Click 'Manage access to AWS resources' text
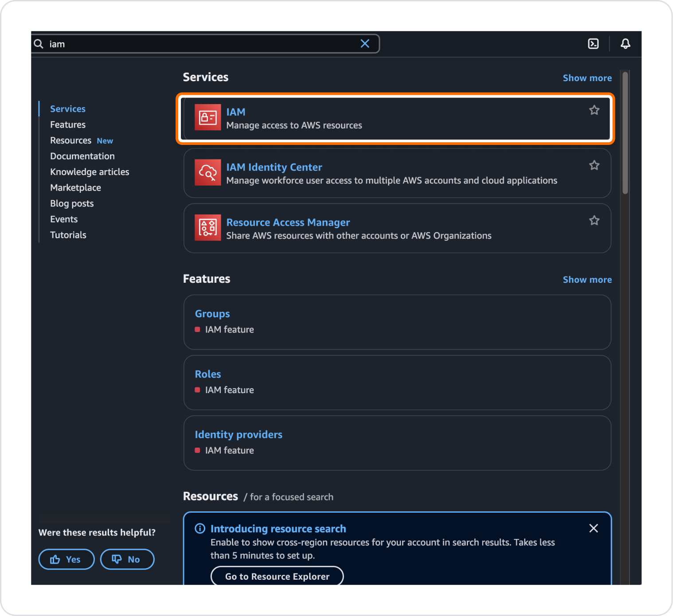Screen dimensions: 673x616 (x=294, y=125)
